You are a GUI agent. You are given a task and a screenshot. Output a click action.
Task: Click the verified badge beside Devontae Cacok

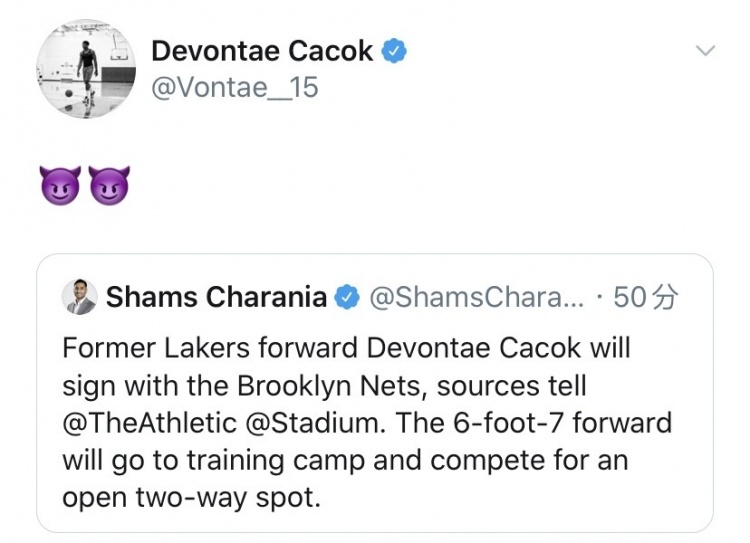[x=395, y=51]
